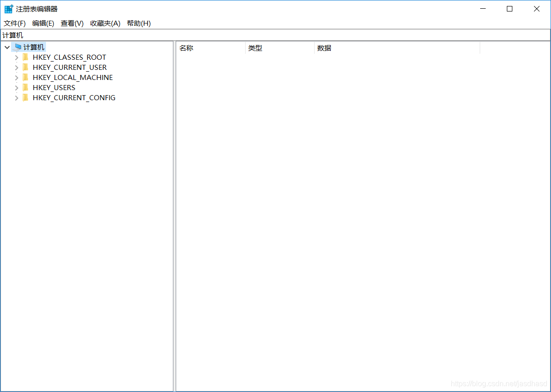Select the 计算机 root label in tree
This screenshot has height=392, width=551.
34,47
